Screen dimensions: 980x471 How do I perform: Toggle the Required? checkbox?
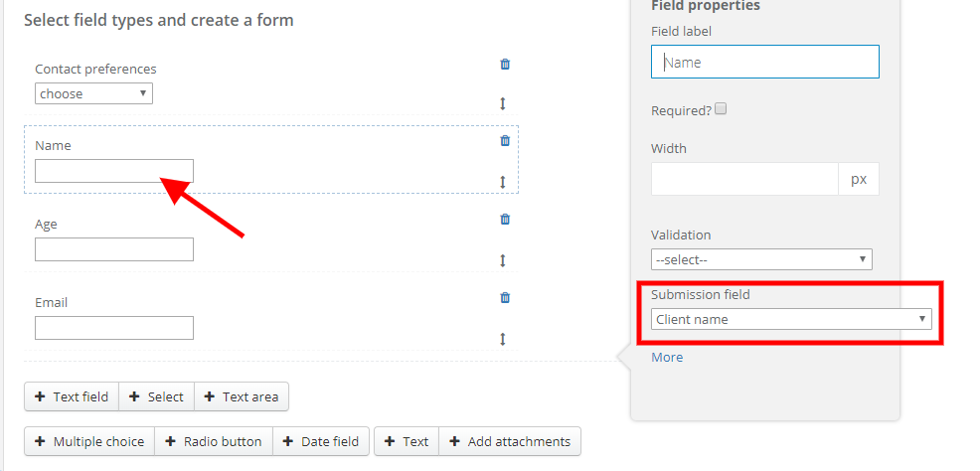coord(721,109)
